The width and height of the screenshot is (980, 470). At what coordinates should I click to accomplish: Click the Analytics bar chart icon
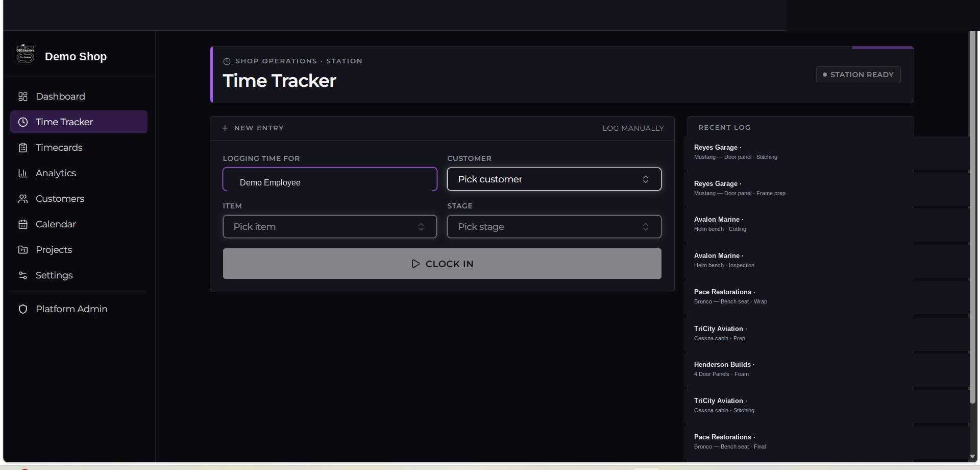tap(23, 173)
